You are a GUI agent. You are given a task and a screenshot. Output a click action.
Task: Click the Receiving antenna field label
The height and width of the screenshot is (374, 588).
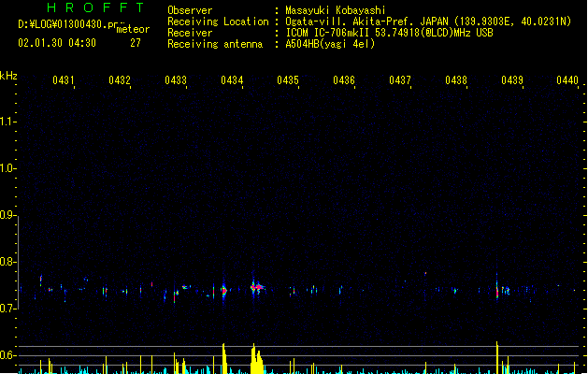(x=215, y=44)
